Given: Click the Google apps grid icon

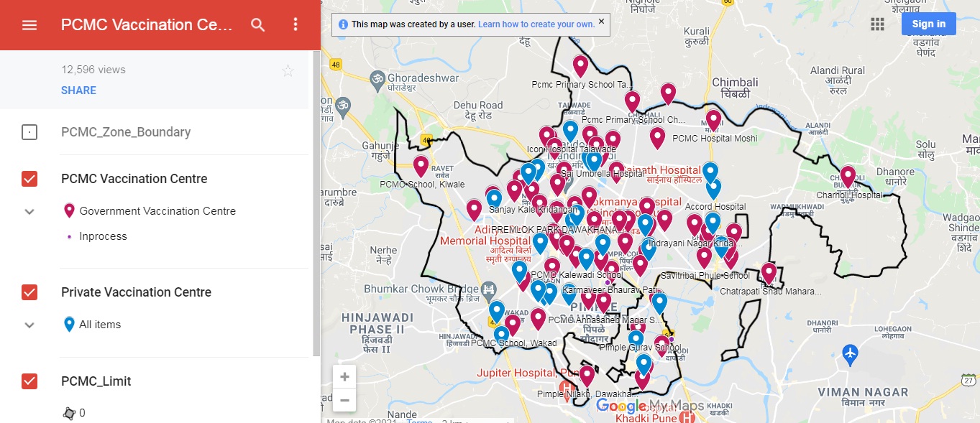Looking at the screenshot, I should 877,24.
